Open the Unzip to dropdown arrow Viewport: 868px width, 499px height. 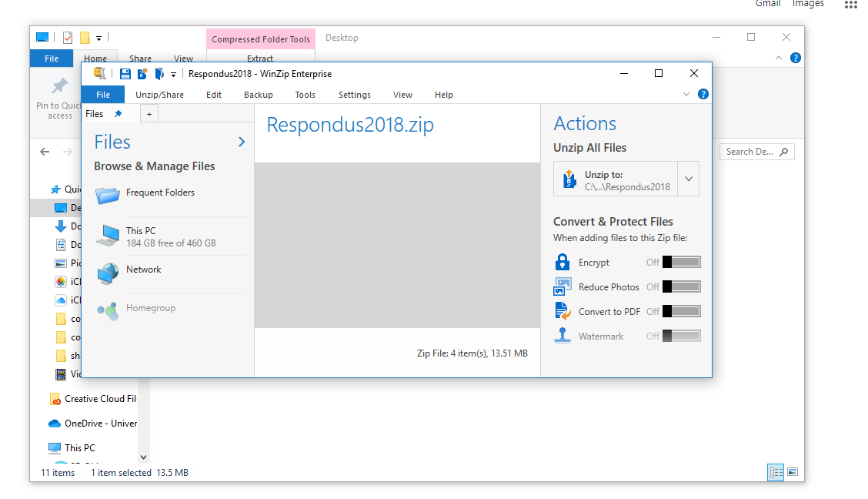[x=689, y=179]
